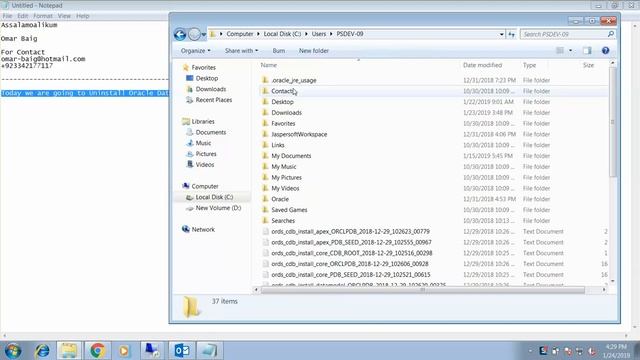Select New Volume (D:) drive
This screenshot has height=360, width=640.
(x=218, y=208)
